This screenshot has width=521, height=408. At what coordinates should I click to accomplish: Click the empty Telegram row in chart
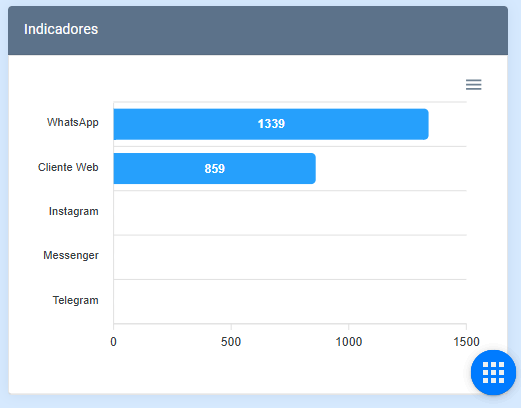coord(290,302)
